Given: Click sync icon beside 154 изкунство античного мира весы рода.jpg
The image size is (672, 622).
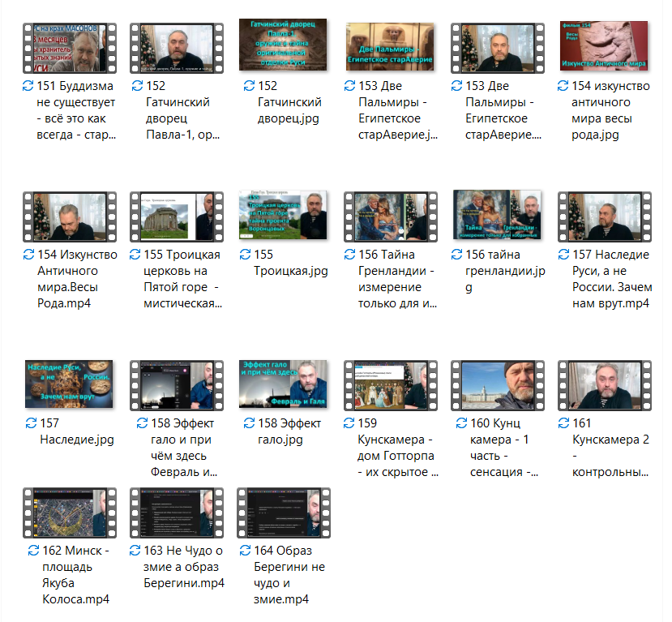Looking at the screenshot, I should 563,86.
